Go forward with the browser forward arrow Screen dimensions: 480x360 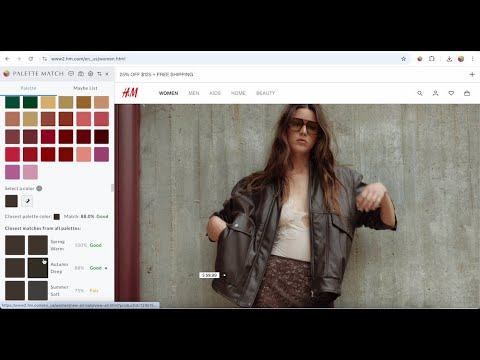19,59
